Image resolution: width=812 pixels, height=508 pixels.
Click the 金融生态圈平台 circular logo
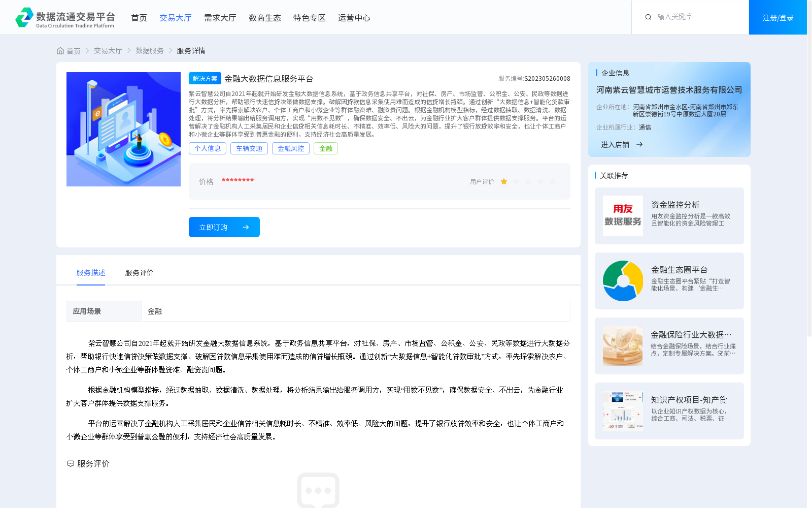(623, 281)
